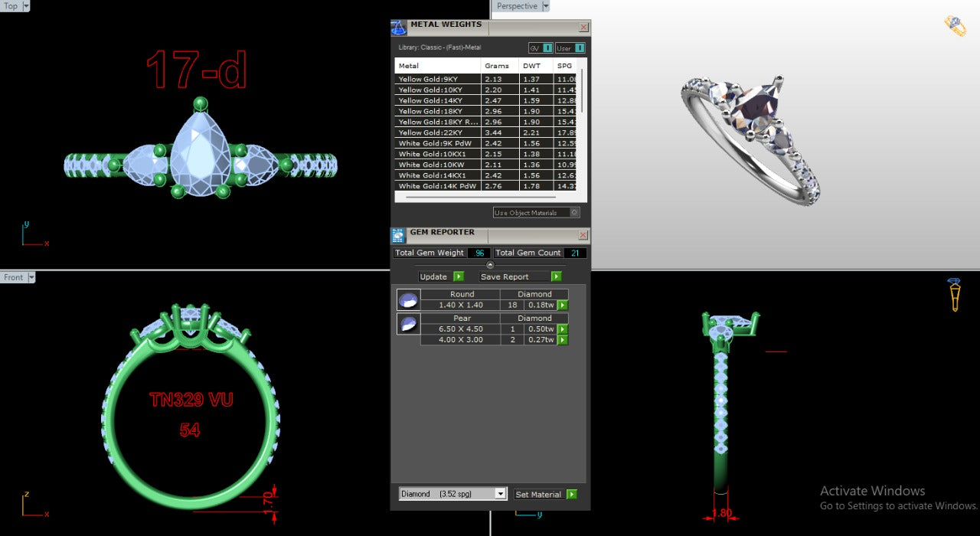This screenshot has width=980, height=536.
Task: Select the Yellow Gold:14KY row
Action: [486, 100]
